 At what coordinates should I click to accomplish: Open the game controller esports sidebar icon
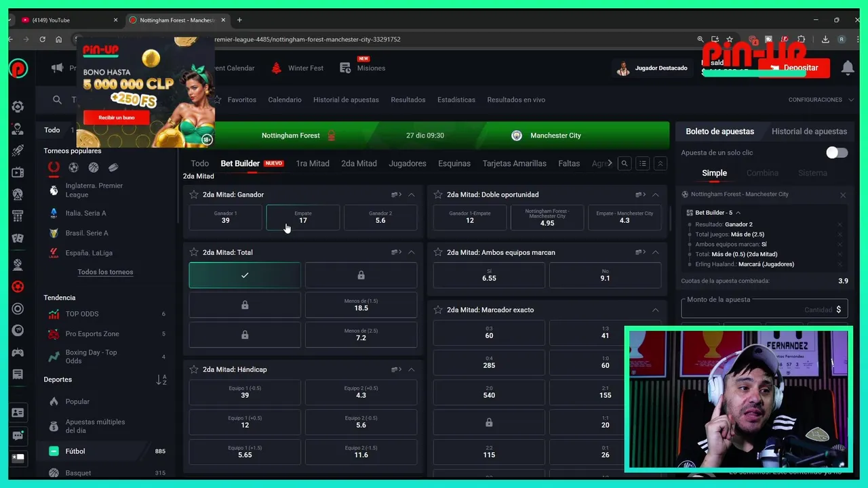coord(18,352)
